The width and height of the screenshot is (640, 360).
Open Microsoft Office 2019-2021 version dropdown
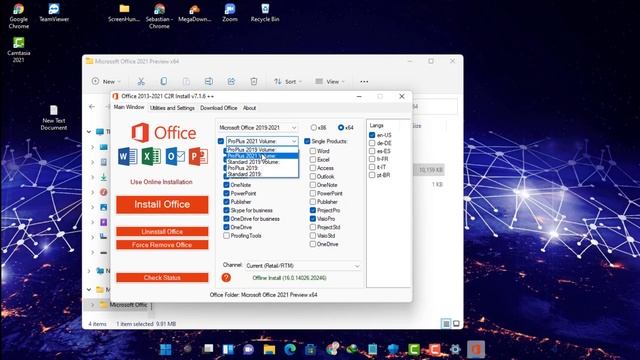point(258,128)
